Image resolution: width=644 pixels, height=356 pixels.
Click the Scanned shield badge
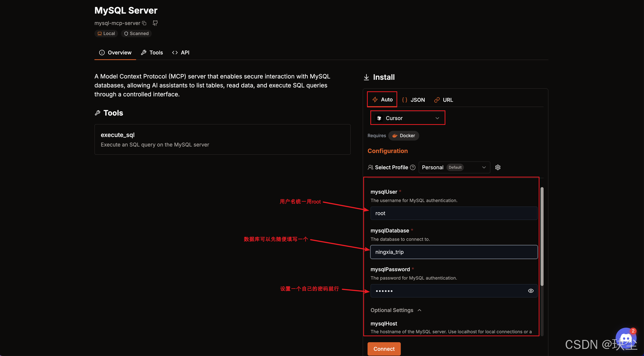click(x=137, y=33)
